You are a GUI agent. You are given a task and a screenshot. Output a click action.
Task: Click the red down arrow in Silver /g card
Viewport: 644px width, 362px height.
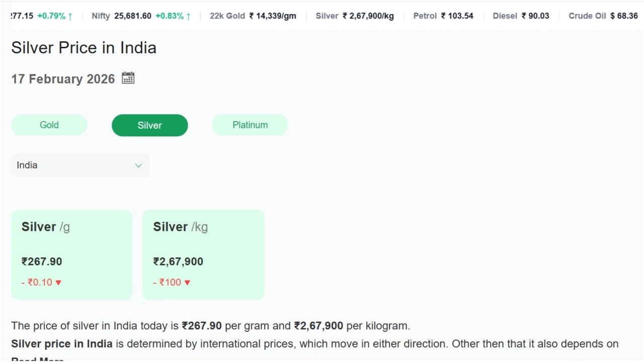(58, 283)
